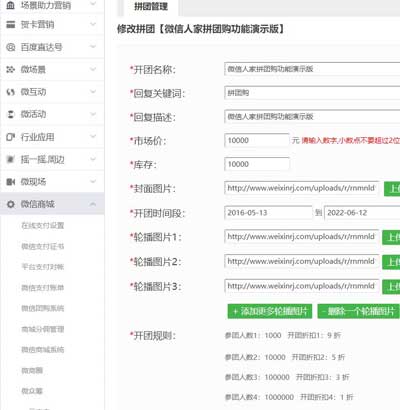Click the 微活动 sidebar icon
This screenshot has width=400, height=410.
pyautogui.click(x=11, y=114)
